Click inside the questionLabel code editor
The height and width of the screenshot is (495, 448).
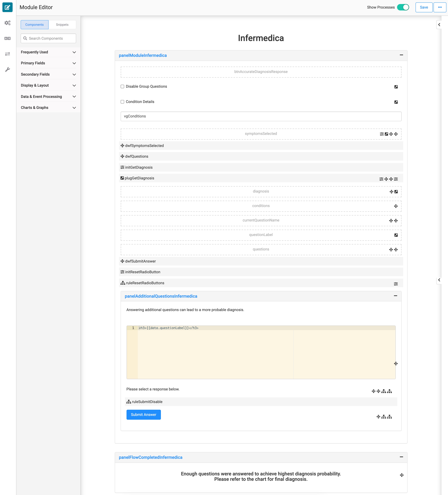click(261, 352)
